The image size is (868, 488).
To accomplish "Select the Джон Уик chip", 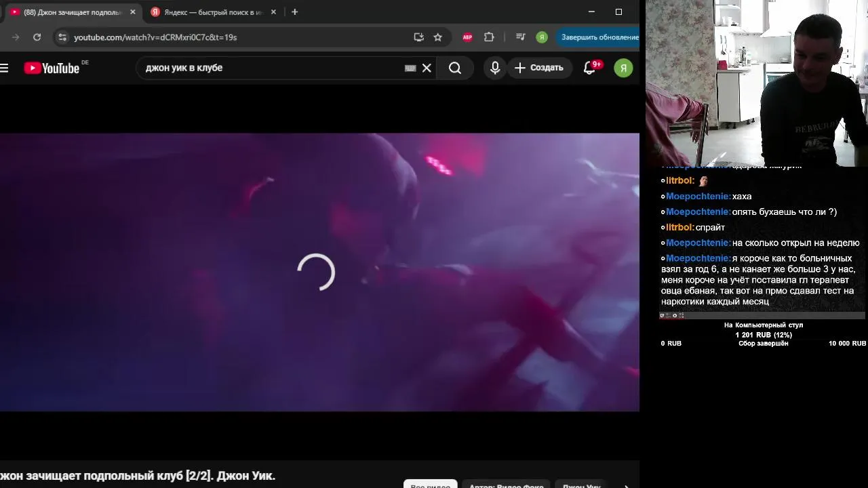I will [582, 485].
